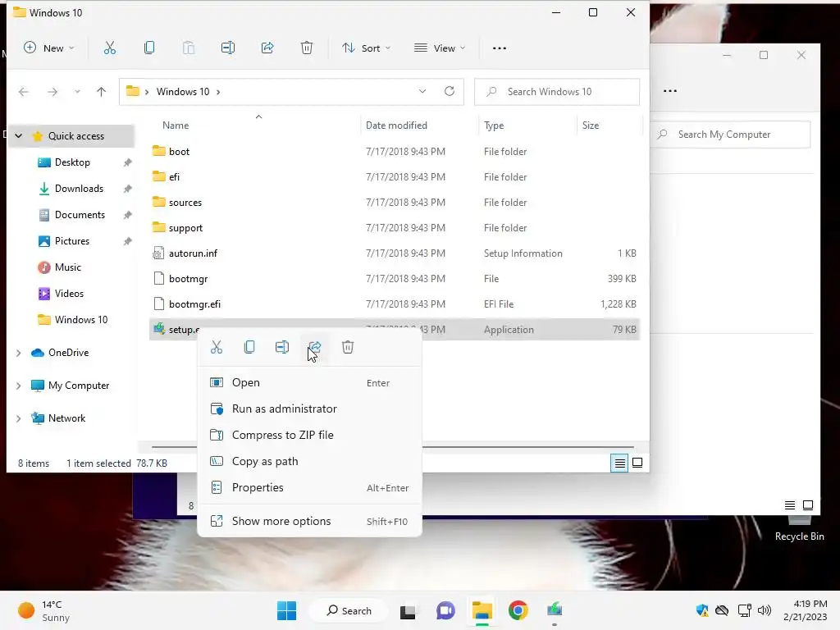Launch the Chat app from the taskbar
This screenshot has width=840, height=630.
(x=445, y=610)
